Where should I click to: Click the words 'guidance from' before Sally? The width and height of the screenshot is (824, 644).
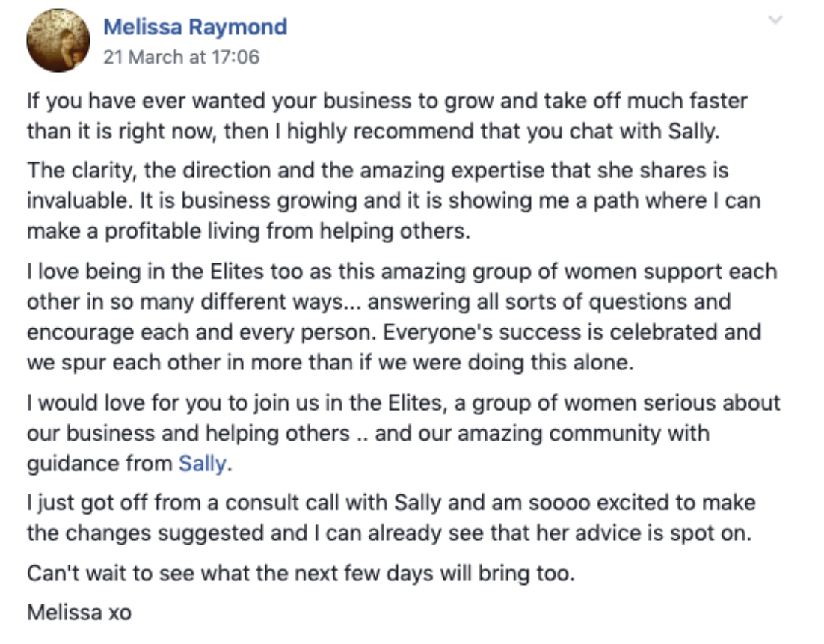click(100, 464)
